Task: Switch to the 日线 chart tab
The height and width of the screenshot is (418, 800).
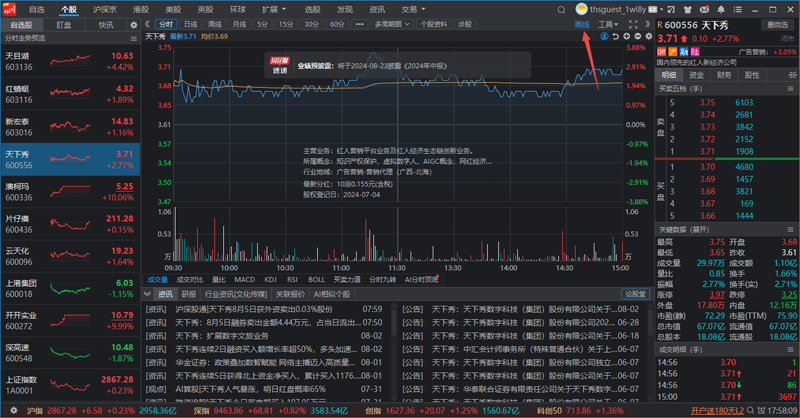Action: pyautogui.click(x=190, y=23)
